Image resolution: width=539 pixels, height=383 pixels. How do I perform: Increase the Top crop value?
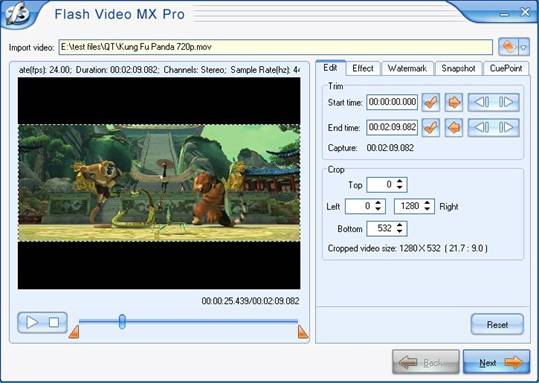399,181
